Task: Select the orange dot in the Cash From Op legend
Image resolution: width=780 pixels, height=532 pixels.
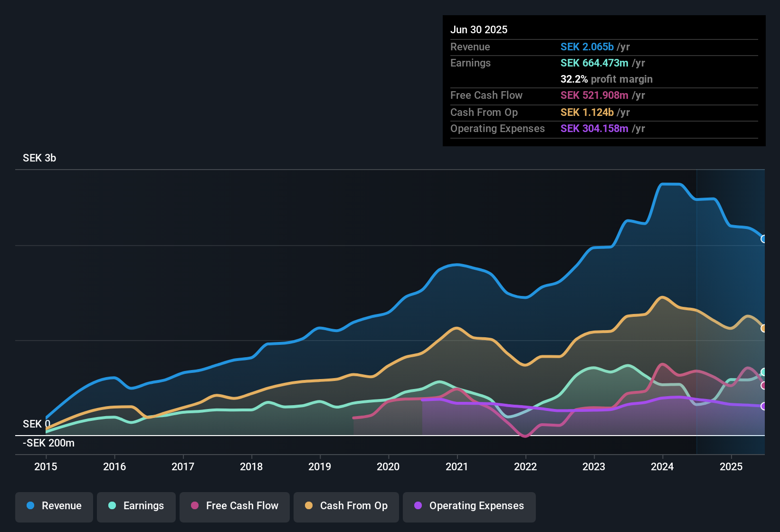Action: [309, 506]
